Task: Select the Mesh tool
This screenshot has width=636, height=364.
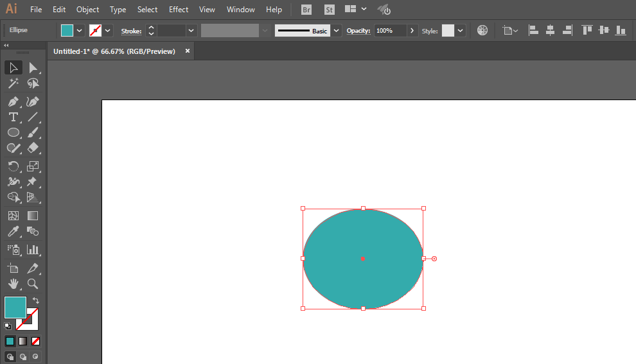Action: pyautogui.click(x=13, y=216)
